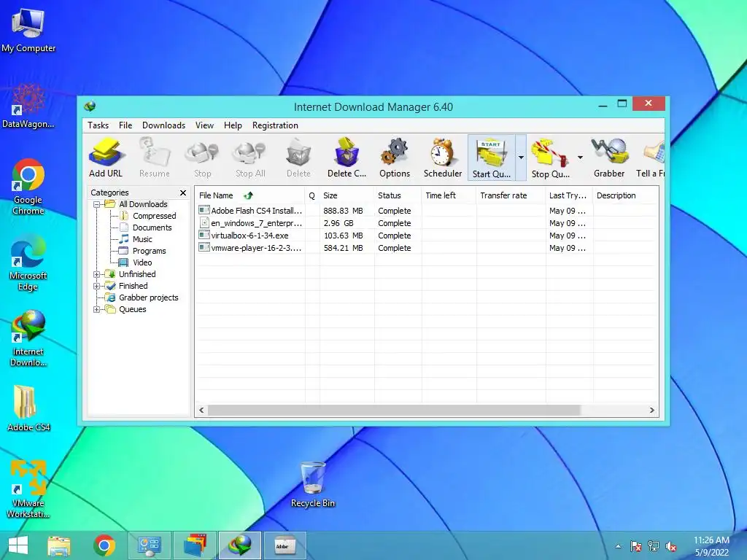Viewport: 747px width, 560px height.
Task: Click the Delete toolbar icon
Action: (298, 157)
